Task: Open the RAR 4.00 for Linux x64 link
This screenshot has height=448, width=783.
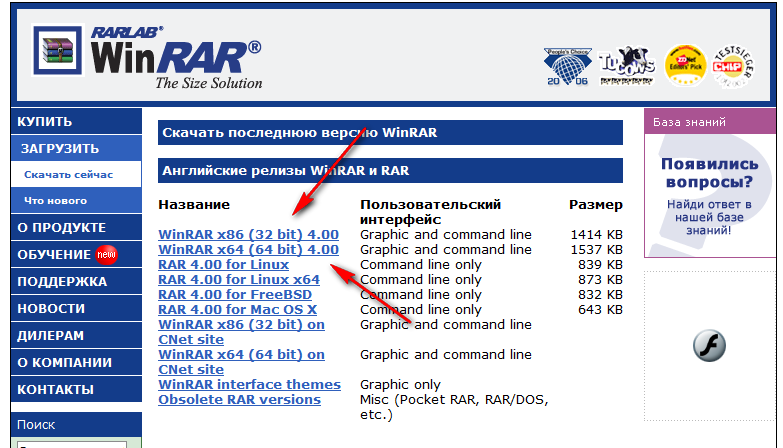Action: tap(239, 280)
